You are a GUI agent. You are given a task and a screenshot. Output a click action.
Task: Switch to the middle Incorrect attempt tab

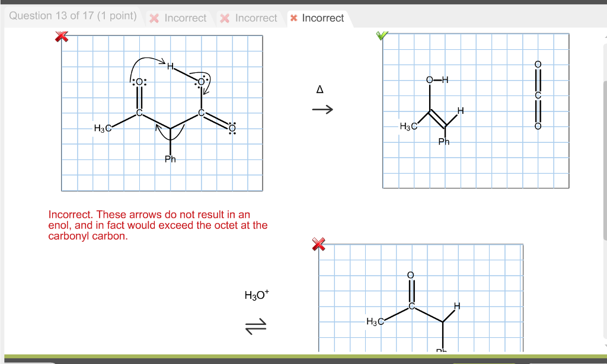point(249,18)
